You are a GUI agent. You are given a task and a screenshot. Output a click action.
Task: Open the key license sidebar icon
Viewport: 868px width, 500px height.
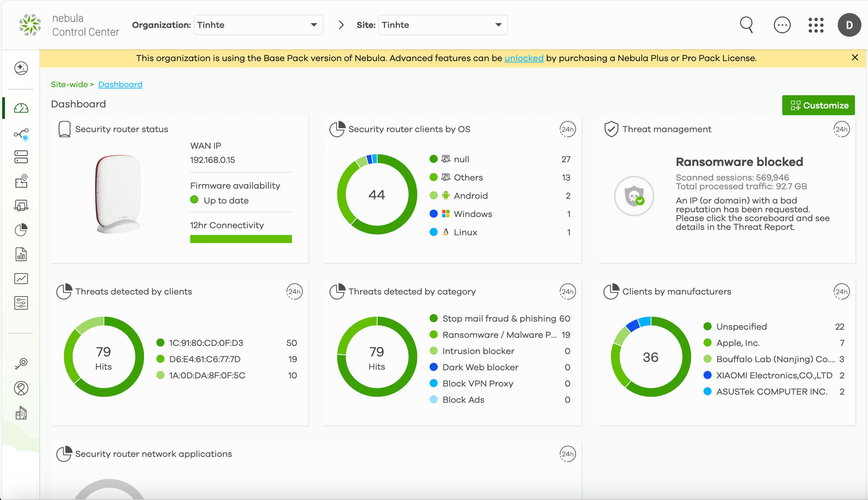(21, 363)
